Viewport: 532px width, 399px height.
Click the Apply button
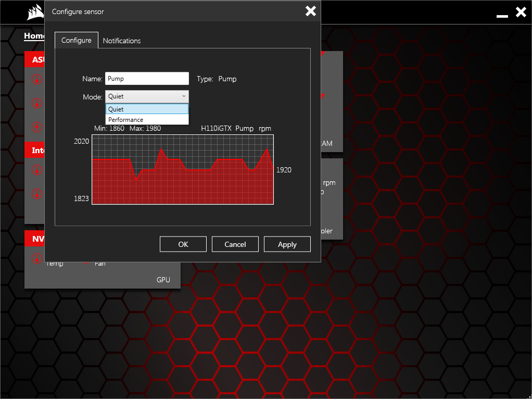pos(287,244)
